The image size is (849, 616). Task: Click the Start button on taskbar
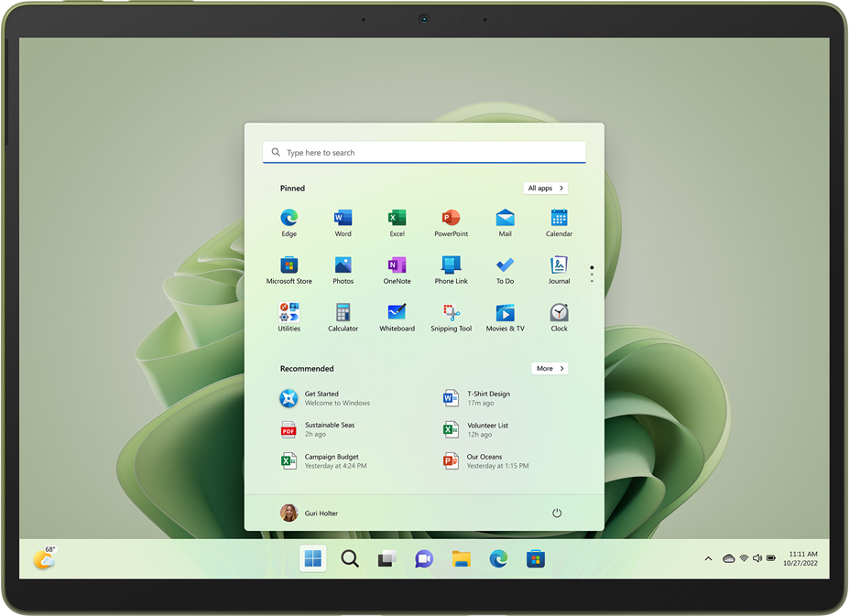click(313, 558)
